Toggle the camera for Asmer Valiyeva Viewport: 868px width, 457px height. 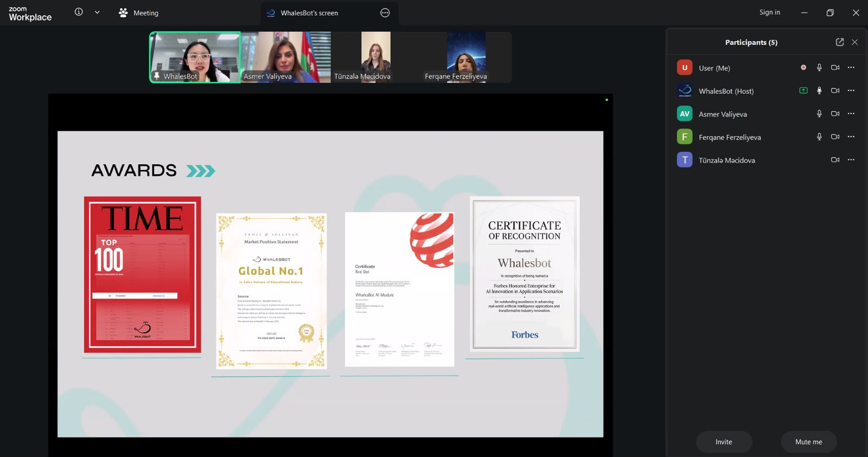(x=835, y=114)
